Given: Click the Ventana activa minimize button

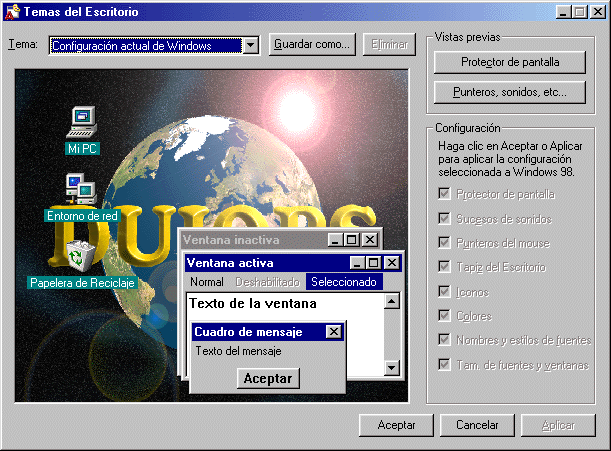Looking at the screenshot, I should point(357,263).
